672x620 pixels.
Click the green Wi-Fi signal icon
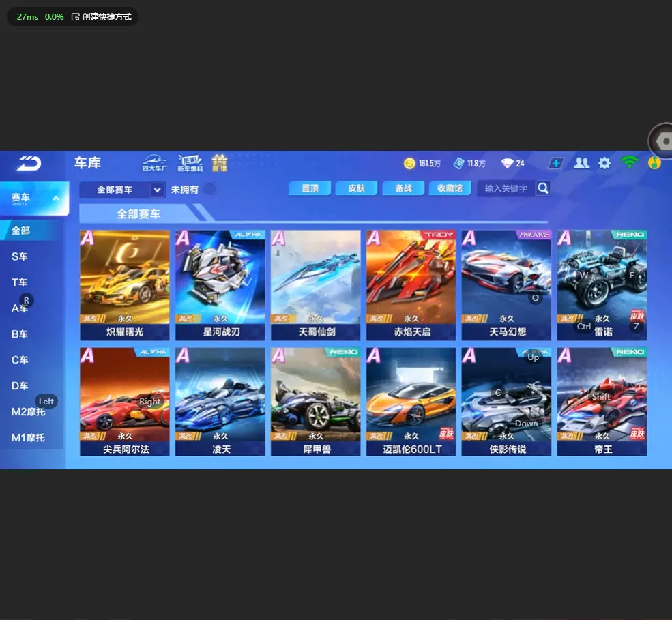629,162
